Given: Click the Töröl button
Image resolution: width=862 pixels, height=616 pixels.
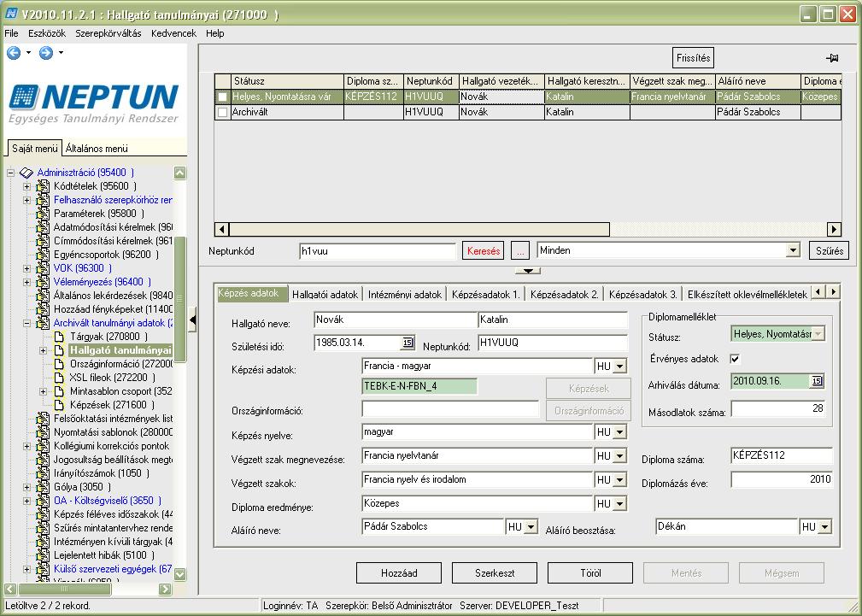Looking at the screenshot, I should click(590, 572).
